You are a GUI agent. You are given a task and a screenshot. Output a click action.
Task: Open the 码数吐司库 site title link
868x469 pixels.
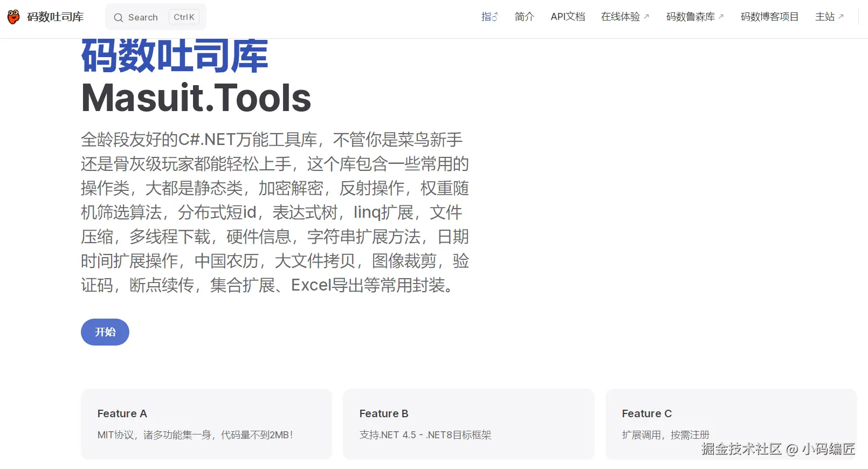click(56, 17)
